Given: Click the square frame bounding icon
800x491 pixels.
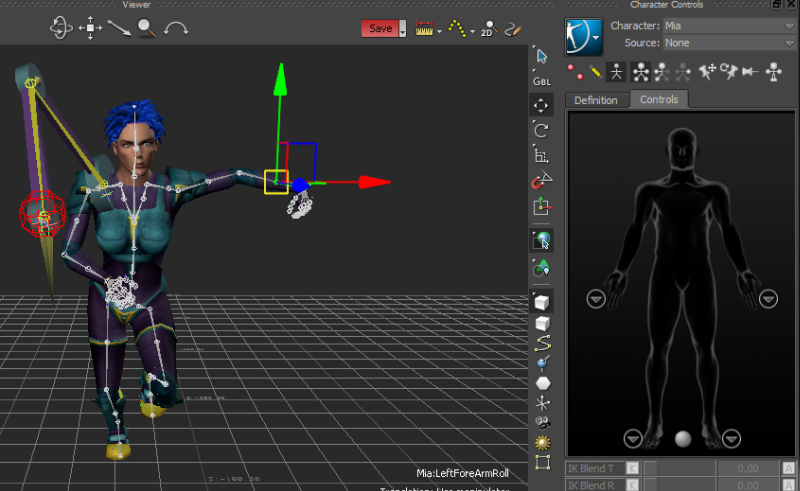Looking at the screenshot, I should point(543,462).
